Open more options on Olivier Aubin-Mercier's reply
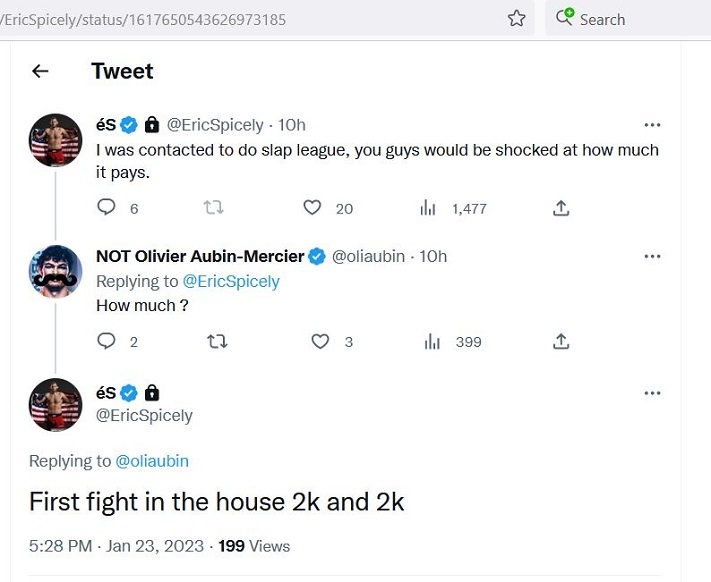This screenshot has width=711, height=582. [652, 256]
